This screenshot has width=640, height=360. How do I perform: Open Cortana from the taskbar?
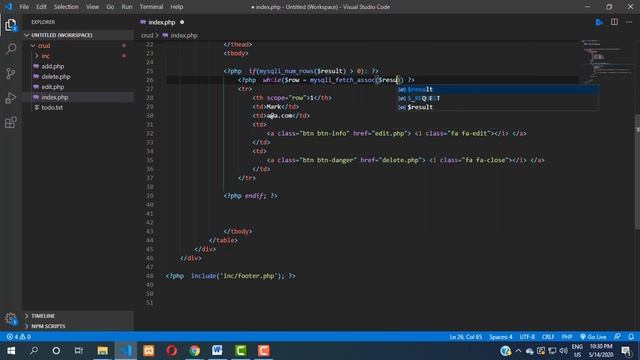(x=56, y=351)
